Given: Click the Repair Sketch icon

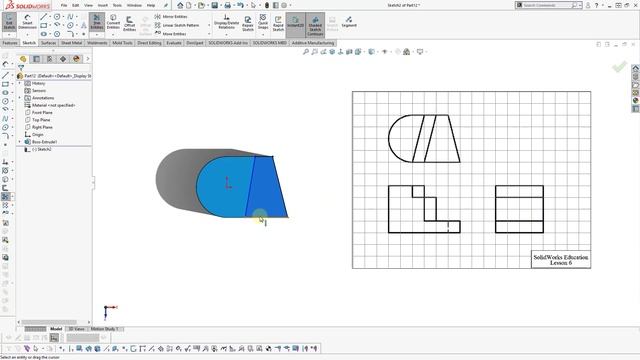Looking at the screenshot, I should (248, 24).
